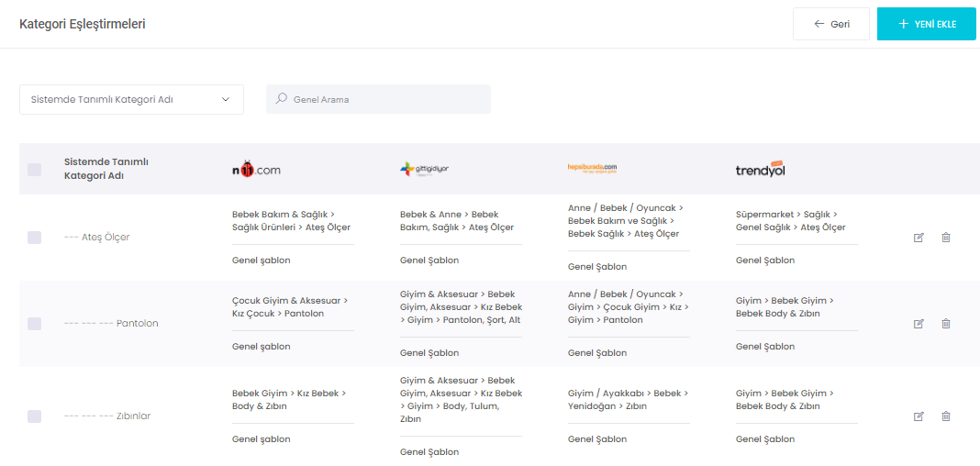Click the n11.com logo in table header

click(256, 169)
